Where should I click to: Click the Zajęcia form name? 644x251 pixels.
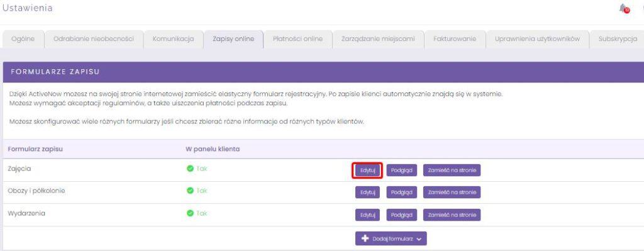(19, 169)
